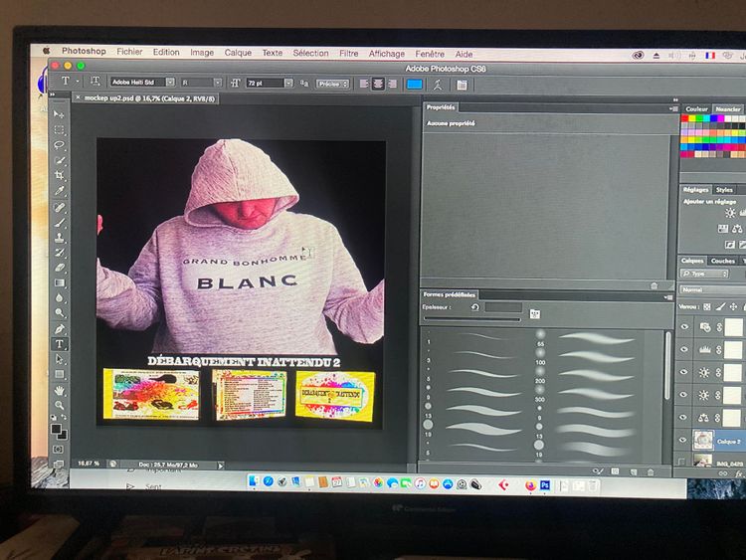746x560 pixels.
Task: Open the Calque menu
Action: 238,53
